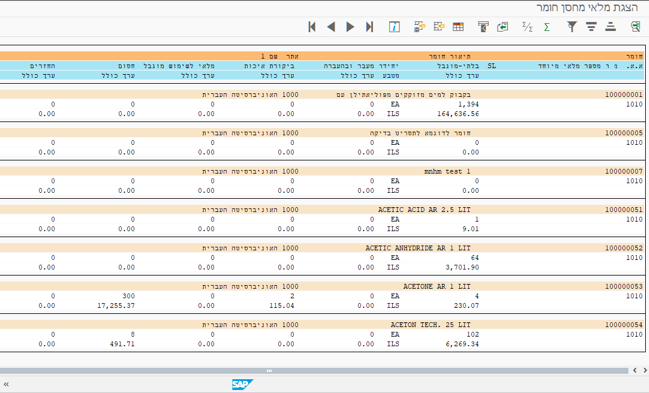Jump to the first column with the bar-arrow icon
The height and width of the screenshot is (393, 649).
click(312, 27)
